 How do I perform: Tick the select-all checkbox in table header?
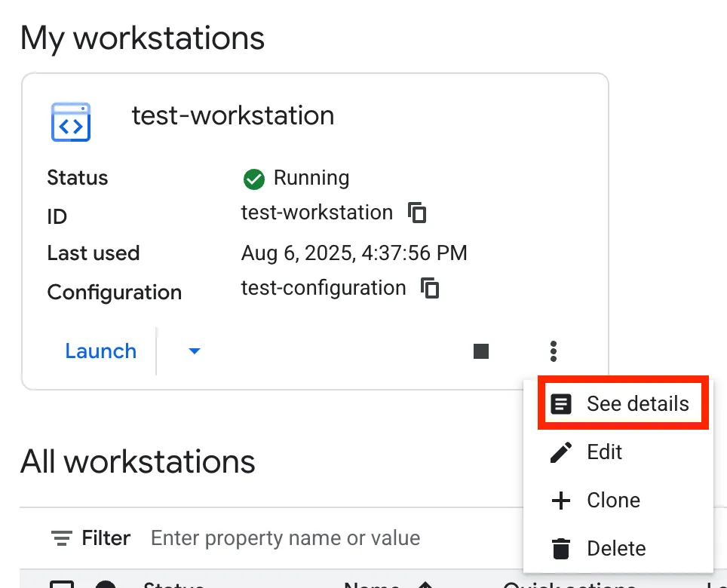coord(61,584)
